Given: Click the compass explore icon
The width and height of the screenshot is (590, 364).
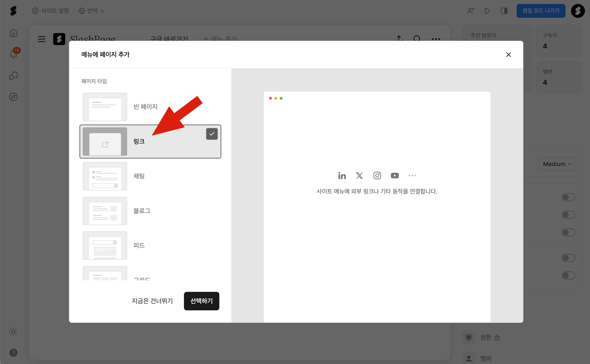Looking at the screenshot, I should 13,97.
